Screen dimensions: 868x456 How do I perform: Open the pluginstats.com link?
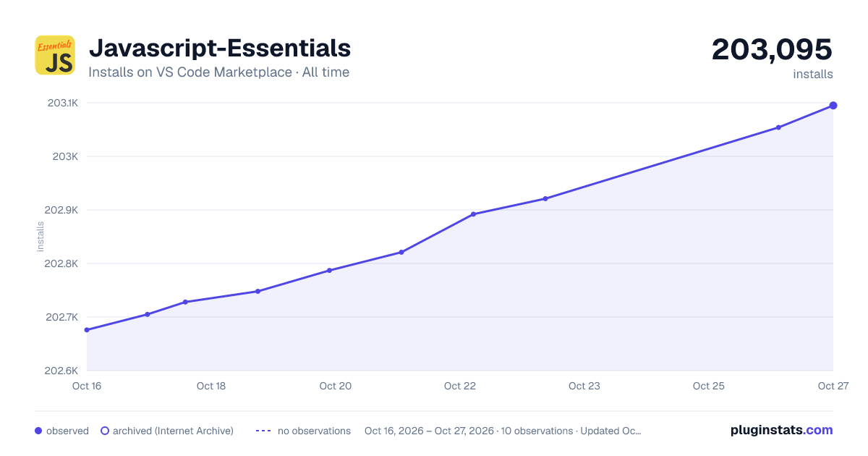click(x=781, y=430)
